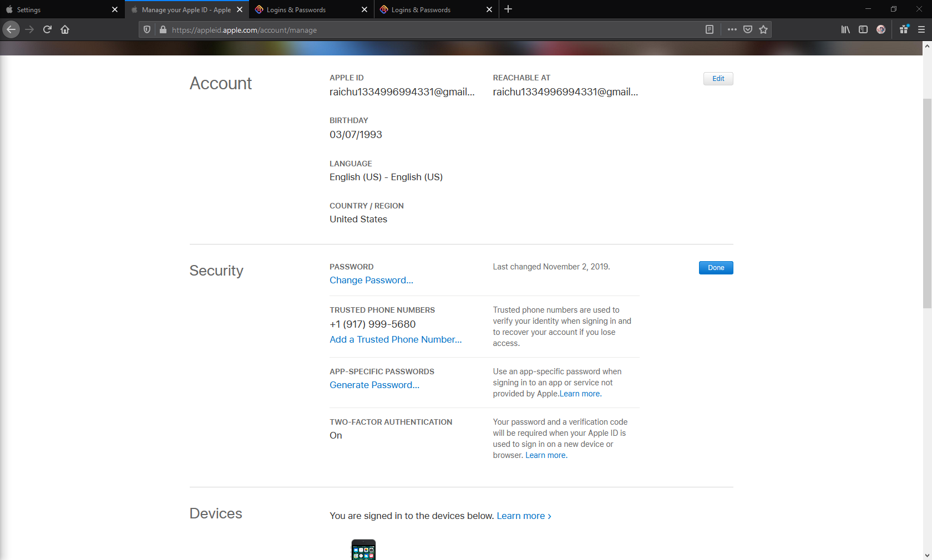Reload the current page
Image resolution: width=932 pixels, height=560 pixels.
[47, 29]
